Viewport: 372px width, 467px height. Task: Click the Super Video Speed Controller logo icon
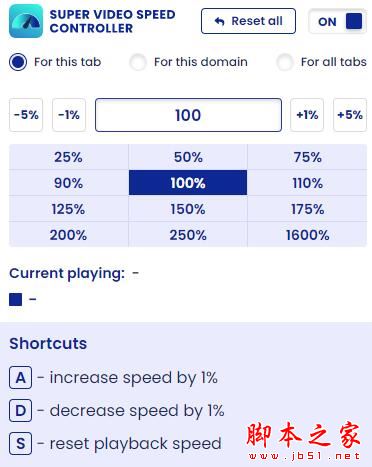(x=26, y=21)
